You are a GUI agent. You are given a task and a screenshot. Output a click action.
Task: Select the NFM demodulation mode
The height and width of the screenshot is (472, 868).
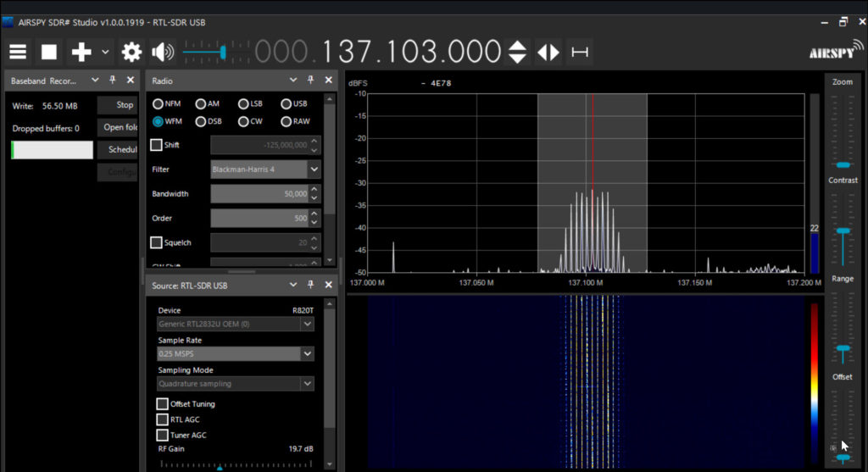coord(159,103)
